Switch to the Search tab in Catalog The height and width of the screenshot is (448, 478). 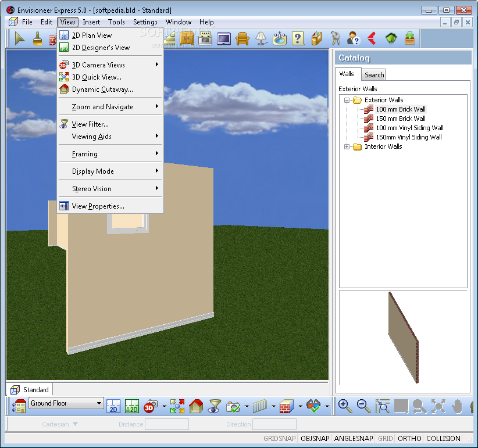click(x=374, y=75)
